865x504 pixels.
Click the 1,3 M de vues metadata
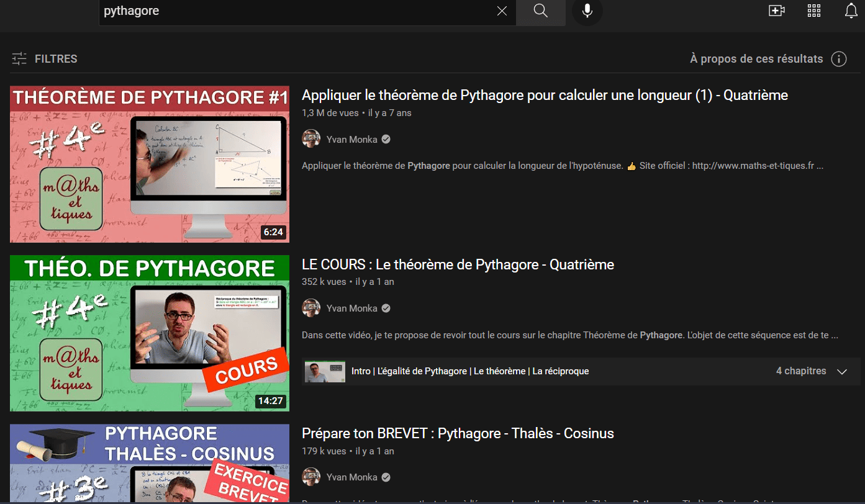coord(330,113)
